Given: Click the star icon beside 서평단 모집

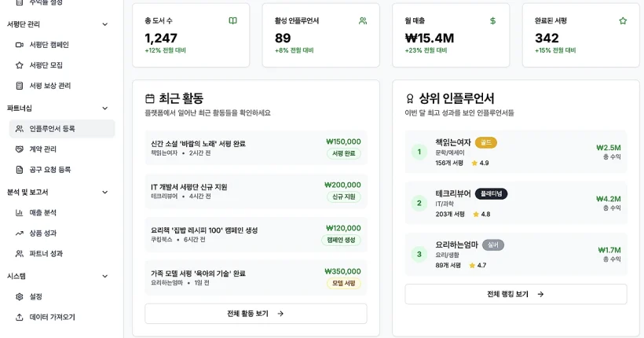Looking at the screenshot, I should [20, 65].
